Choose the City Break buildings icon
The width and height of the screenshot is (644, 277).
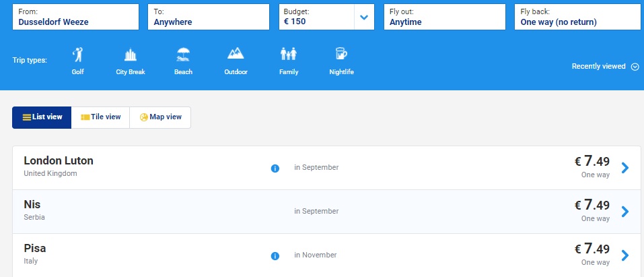tap(131, 55)
